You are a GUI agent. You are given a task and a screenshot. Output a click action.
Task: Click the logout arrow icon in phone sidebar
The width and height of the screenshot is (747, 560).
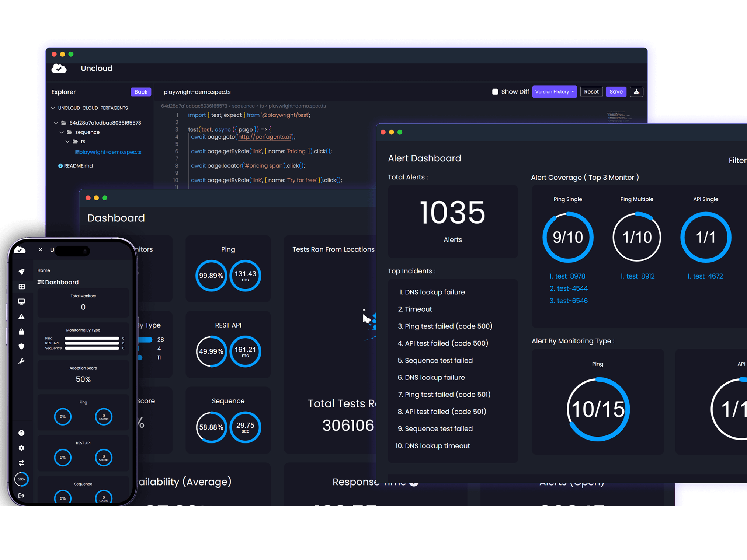point(21,496)
